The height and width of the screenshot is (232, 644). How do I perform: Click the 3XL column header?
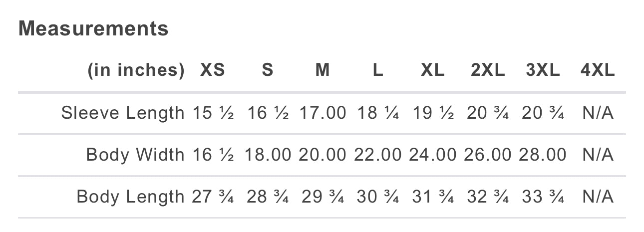(x=543, y=71)
